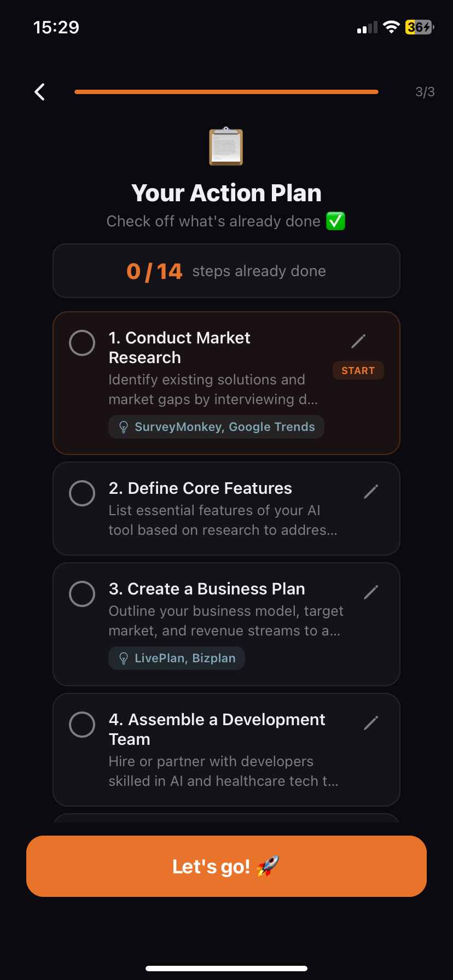
Task: Open the LivePlan, Bizplan tools chip
Action: [177, 658]
